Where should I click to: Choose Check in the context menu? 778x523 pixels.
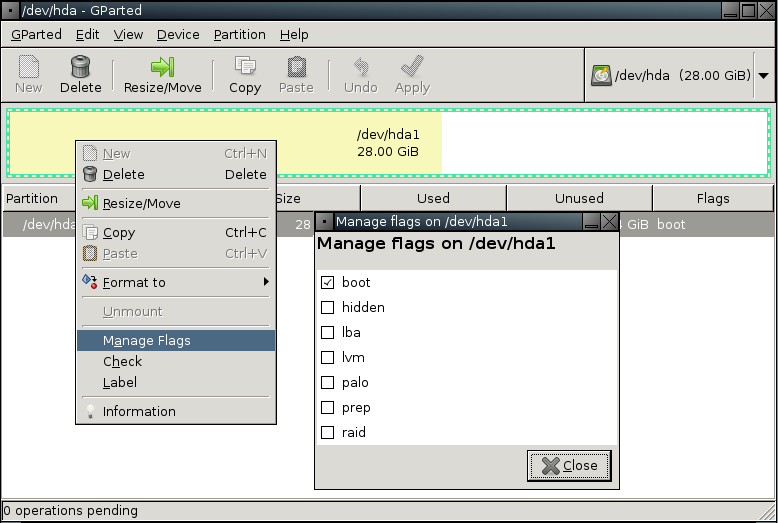coord(176,361)
